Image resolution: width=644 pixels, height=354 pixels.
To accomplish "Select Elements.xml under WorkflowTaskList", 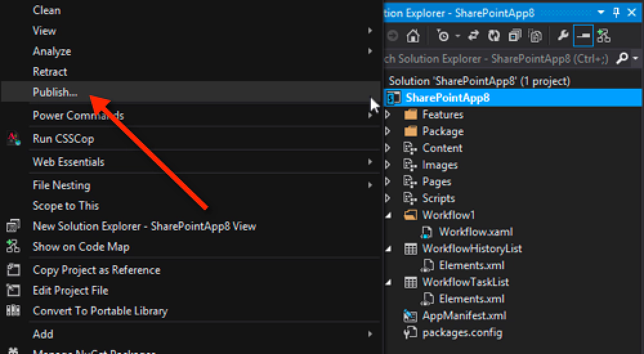I will tap(471, 299).
